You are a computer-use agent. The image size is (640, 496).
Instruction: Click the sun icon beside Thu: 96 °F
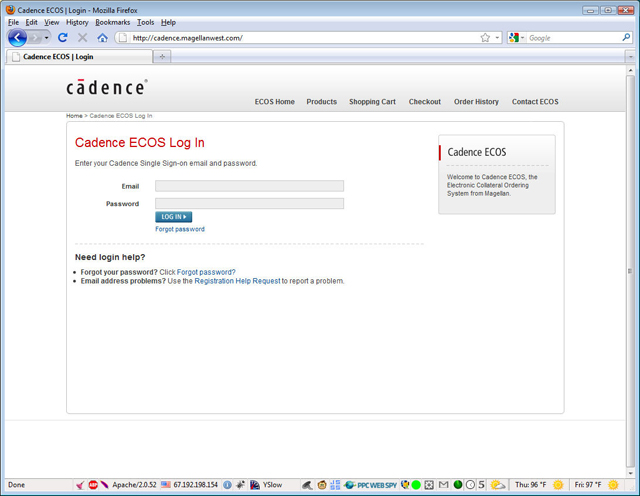558,485
